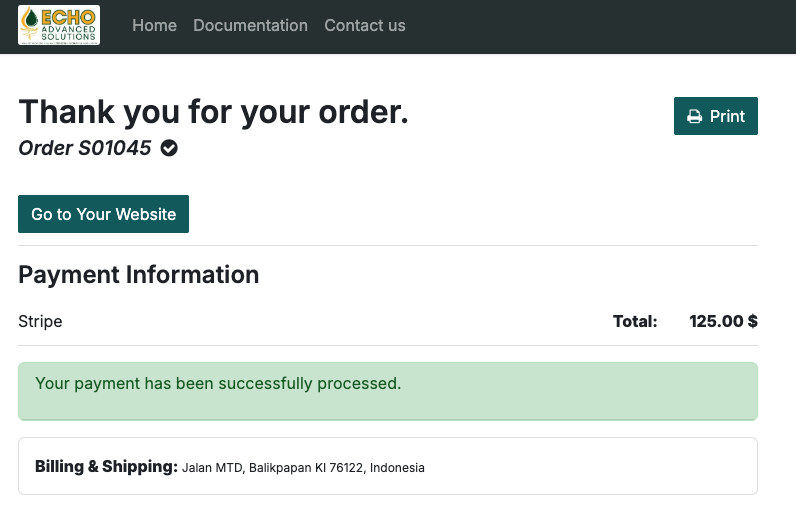The image size is (796, 523).
Task: Click the Echo Advanced Solutions logo
Action: pos(59,25)
